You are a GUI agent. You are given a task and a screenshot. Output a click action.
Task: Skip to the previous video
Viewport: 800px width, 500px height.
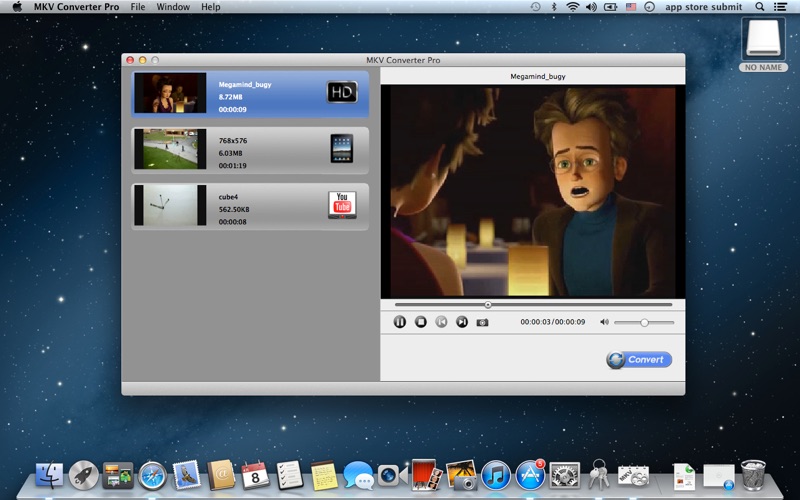pyautogui.click(x=441, y=322)
